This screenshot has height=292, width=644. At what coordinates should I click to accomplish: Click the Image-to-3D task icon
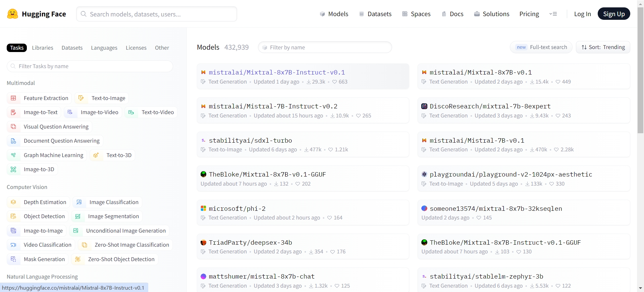point(13,169)
